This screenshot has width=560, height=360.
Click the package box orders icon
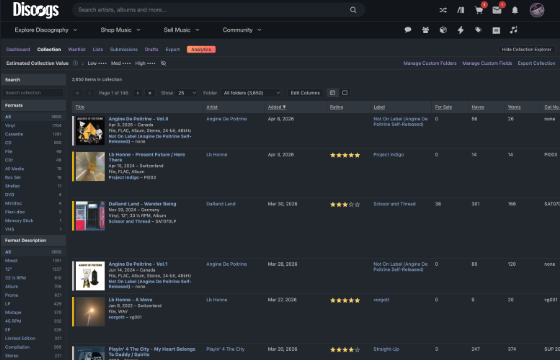point(443,30)
